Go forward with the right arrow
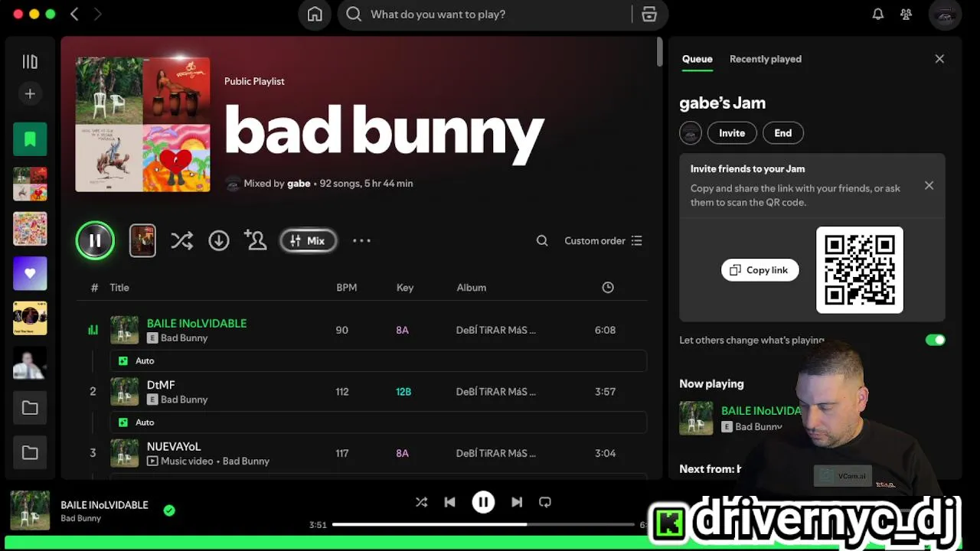 [x=97, y=14]
